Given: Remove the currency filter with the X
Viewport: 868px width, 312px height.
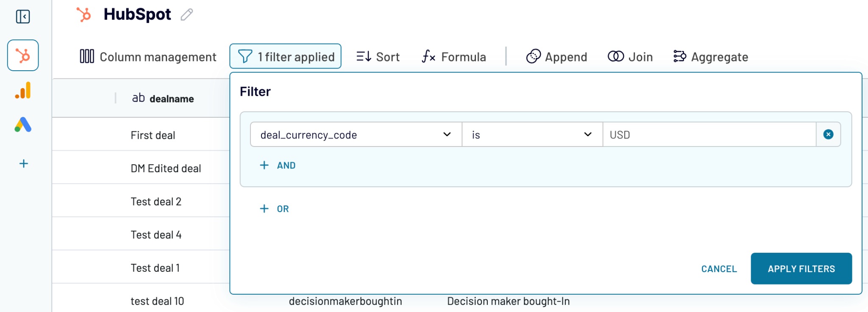Looking at the screenshot, I should 828,134.
